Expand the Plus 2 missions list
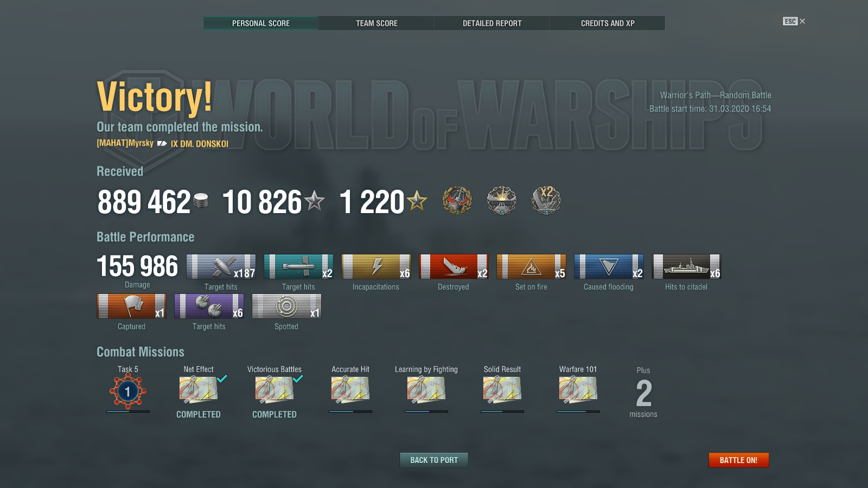 click(643, 393)
